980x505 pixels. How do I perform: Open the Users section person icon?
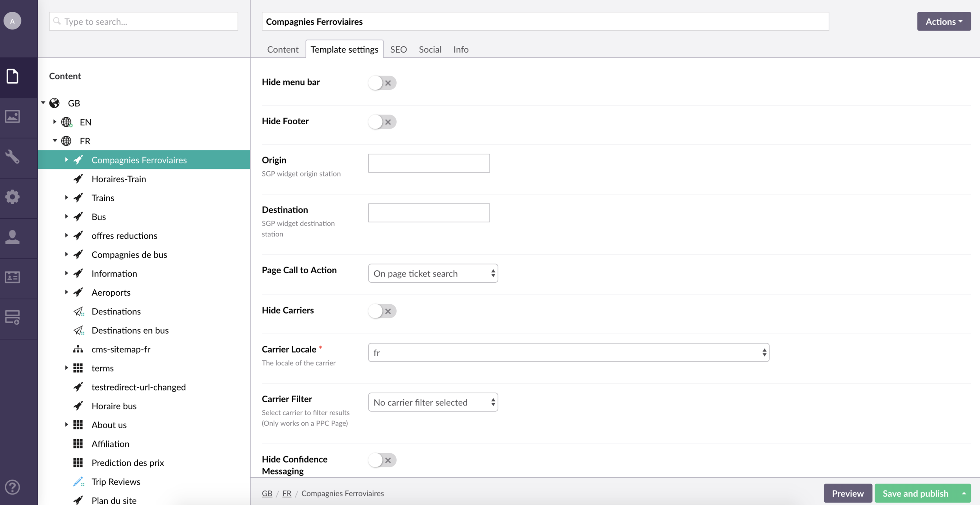tap(13, 237)
